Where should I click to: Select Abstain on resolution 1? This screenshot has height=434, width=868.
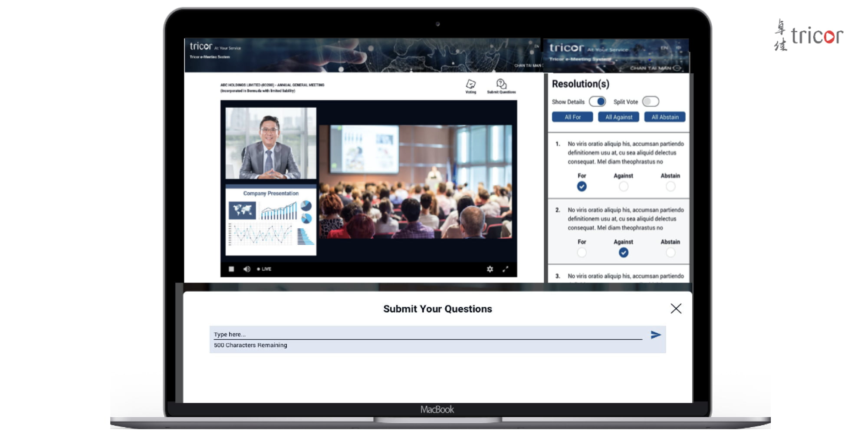(671, 187)
